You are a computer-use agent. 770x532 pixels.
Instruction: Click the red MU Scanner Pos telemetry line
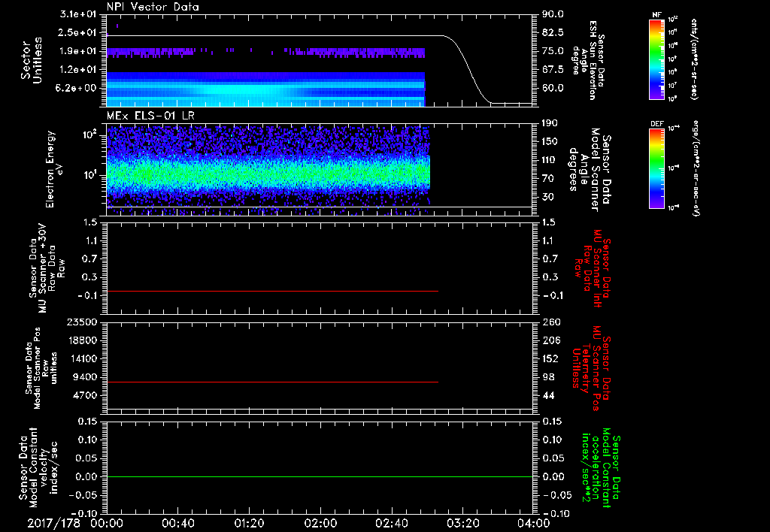[x=272, y=382]
